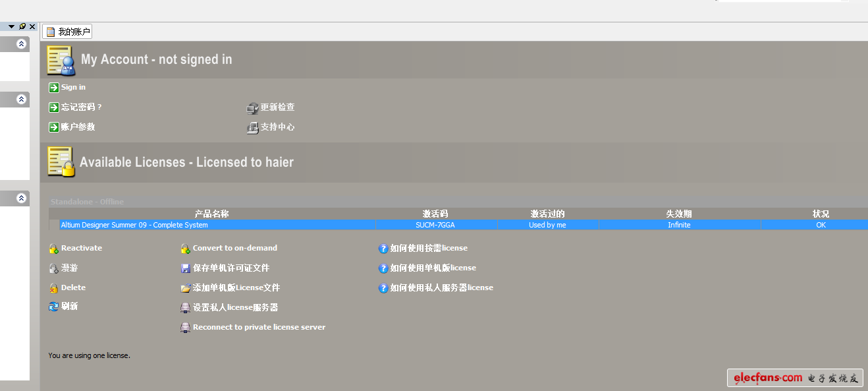Click the 添加单机版License文件 folder icon
The width and height of the screenshot is (868, 391).
click(x=186, y=288)
